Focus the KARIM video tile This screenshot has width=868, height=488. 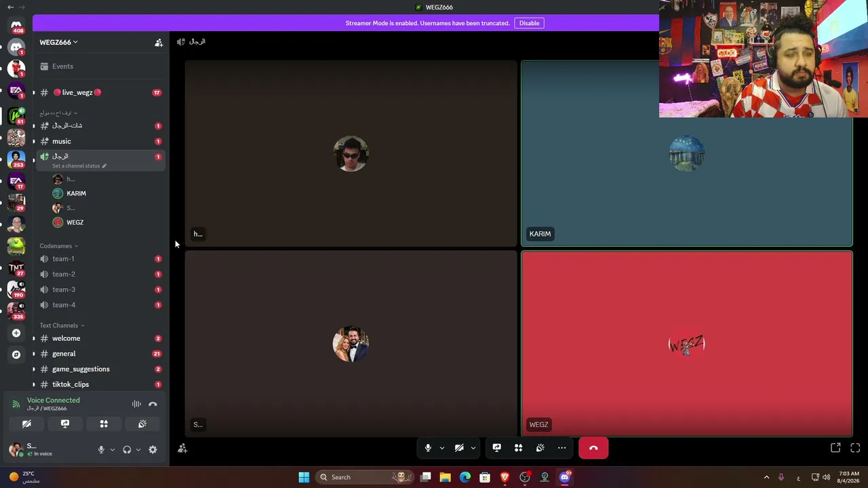coord(686,154)
